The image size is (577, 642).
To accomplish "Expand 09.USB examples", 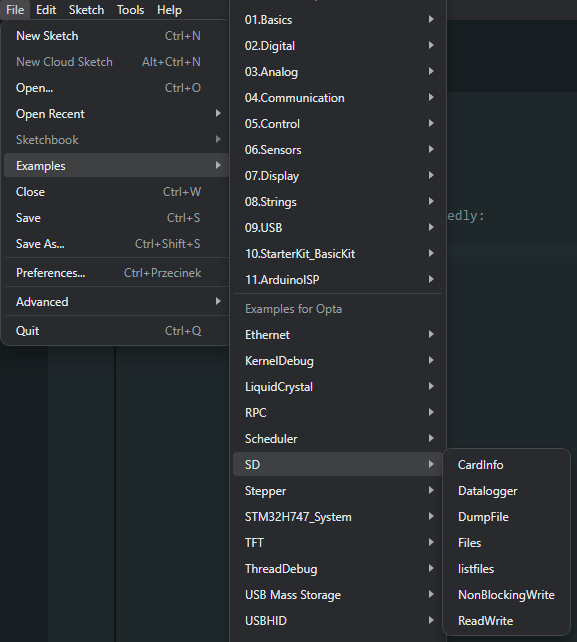I will [338, 228].
